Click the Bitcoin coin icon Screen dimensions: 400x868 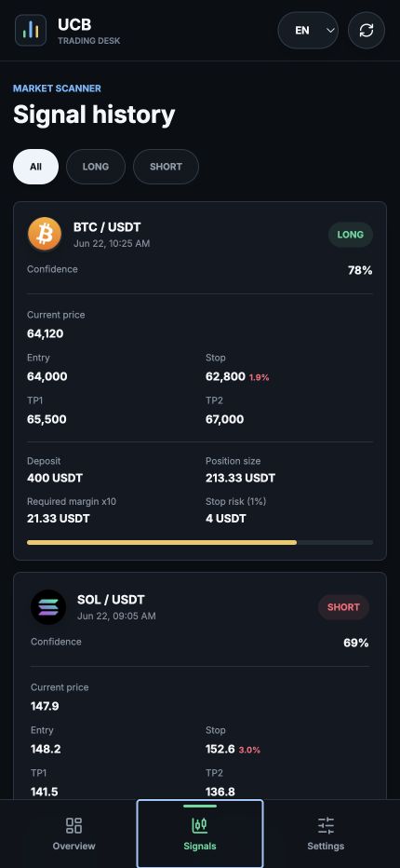[x=45, y=234]
